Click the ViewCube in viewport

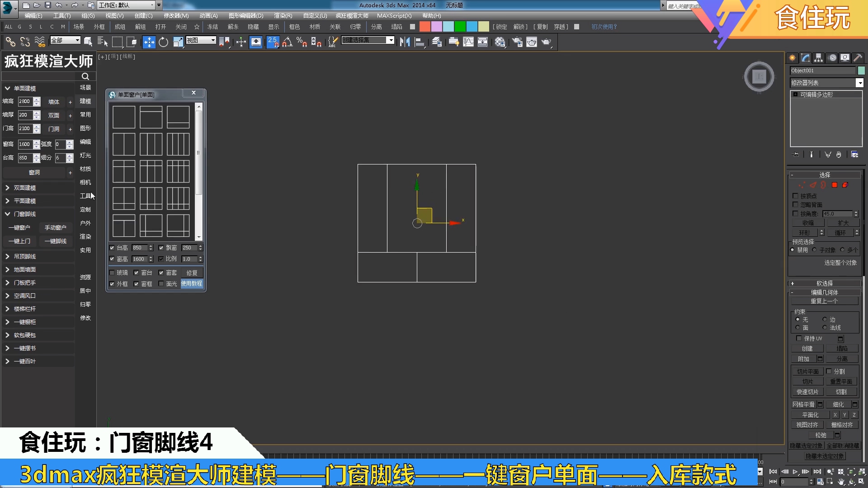[759, 76]
